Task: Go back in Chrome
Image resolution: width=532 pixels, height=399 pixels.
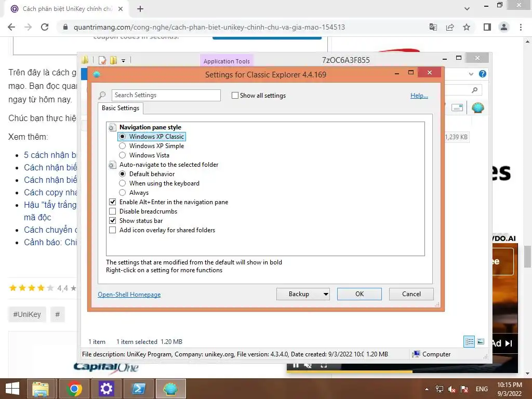Action: point(11,27)
